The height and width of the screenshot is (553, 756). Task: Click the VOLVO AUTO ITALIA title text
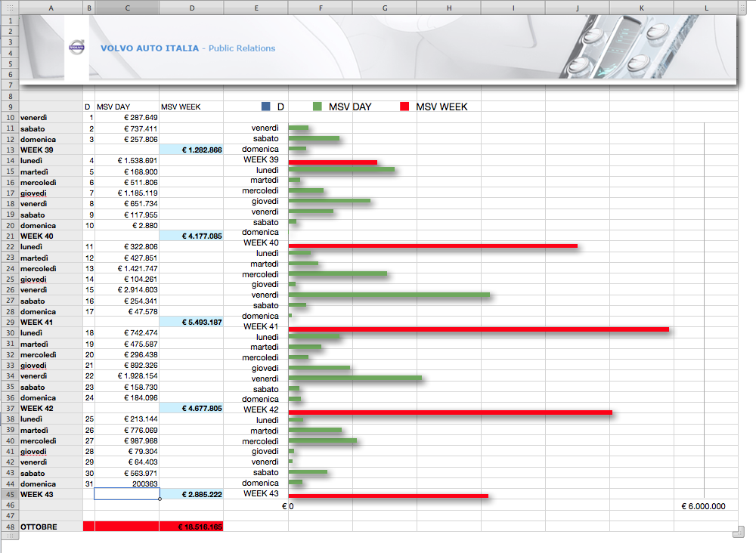[x=150, y=48]
